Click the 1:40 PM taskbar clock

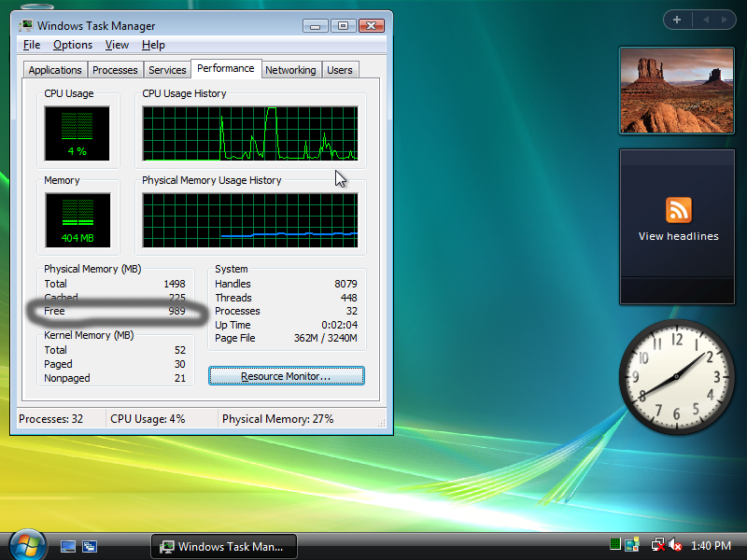(711, 546)
